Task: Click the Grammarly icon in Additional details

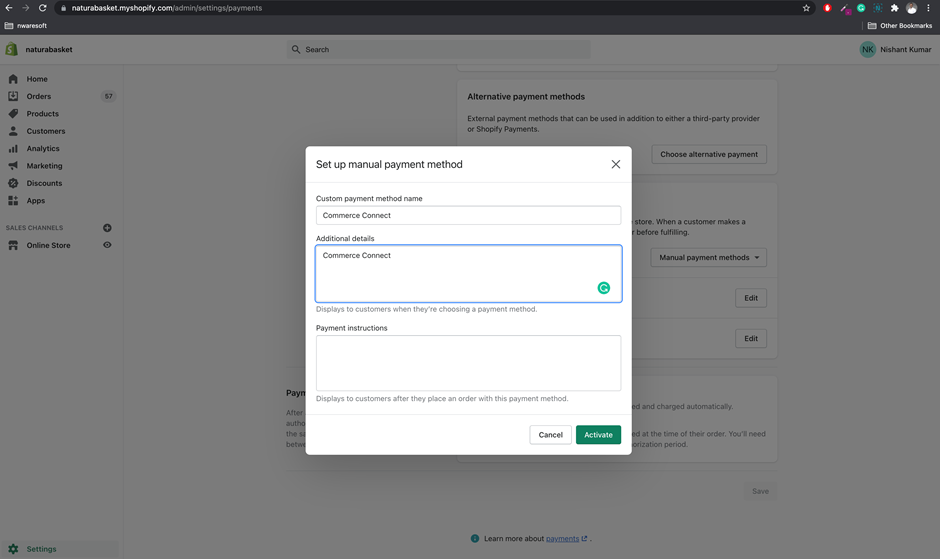Action: click(604, 288)
